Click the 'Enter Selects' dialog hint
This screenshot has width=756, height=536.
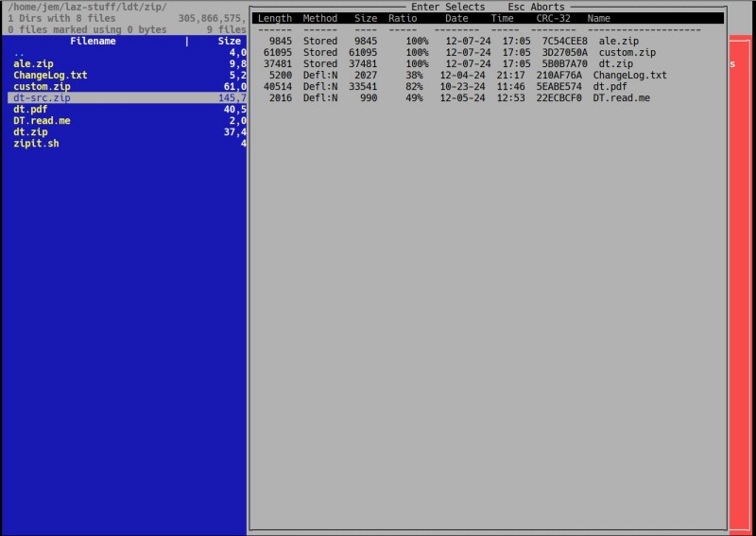[448, 8]
